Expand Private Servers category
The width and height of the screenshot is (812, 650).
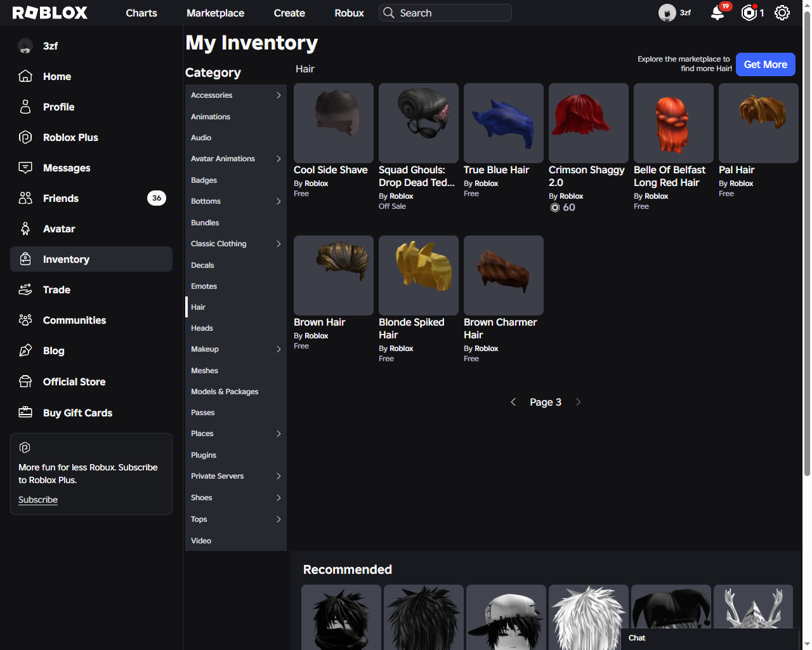pyautogui.click(x=278, y=476)
